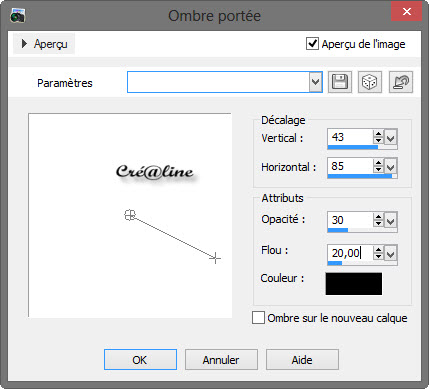Open the Paramètres preset dropdown
Viewport: 429px width, 389px height.
click(x=315, y=82)
